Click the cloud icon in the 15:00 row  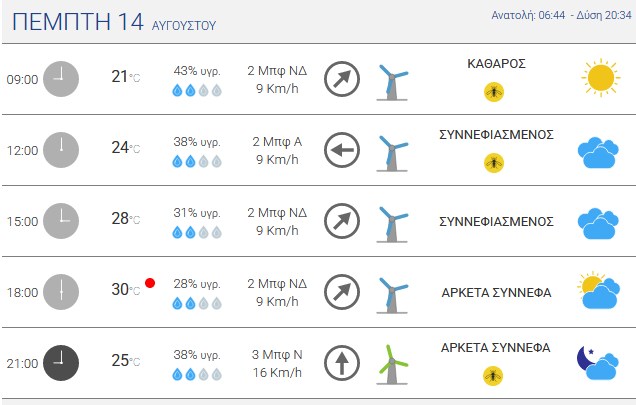pyautogui.click(x=598, y=223)
